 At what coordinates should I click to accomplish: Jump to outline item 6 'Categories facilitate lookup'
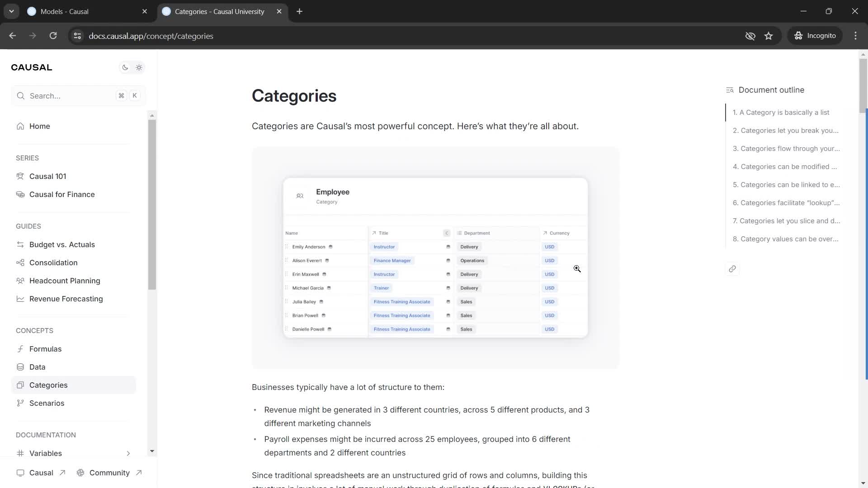coord(786,203)
